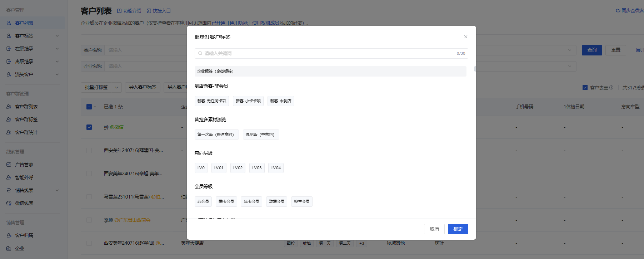Open the dropdown arrow beside 查询 button
The width and height of the screenshot is (644, 259).
point(570,50)
